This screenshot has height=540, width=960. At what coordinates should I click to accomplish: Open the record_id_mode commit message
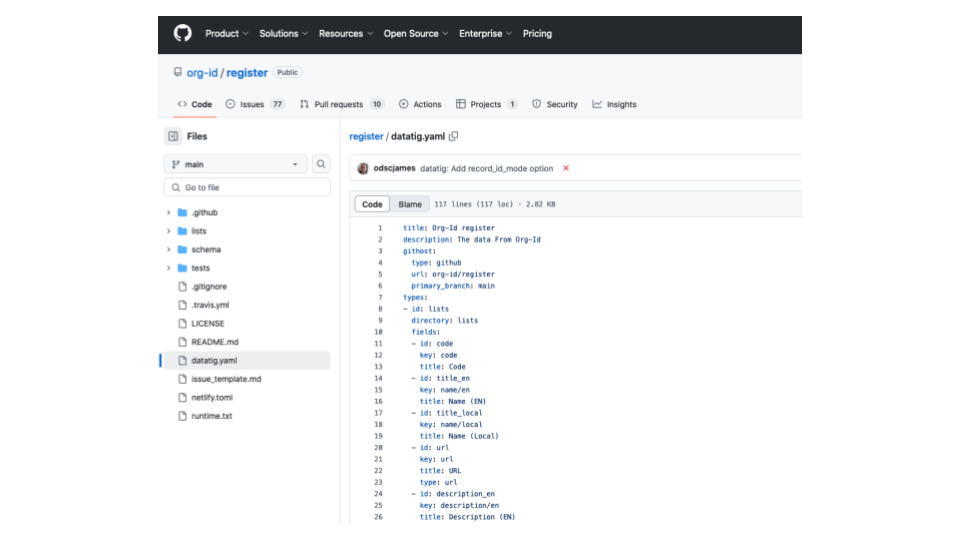[487, 168]
